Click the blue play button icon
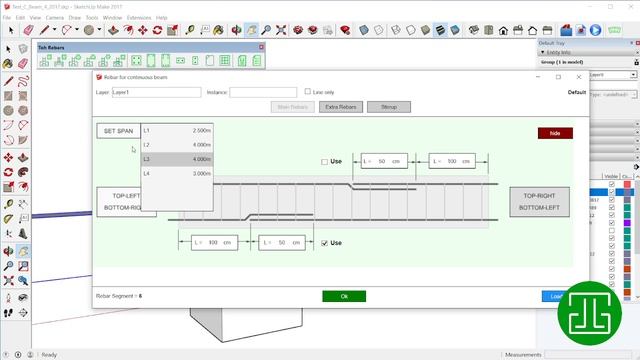The image size is (640, 360). (596, 30)
